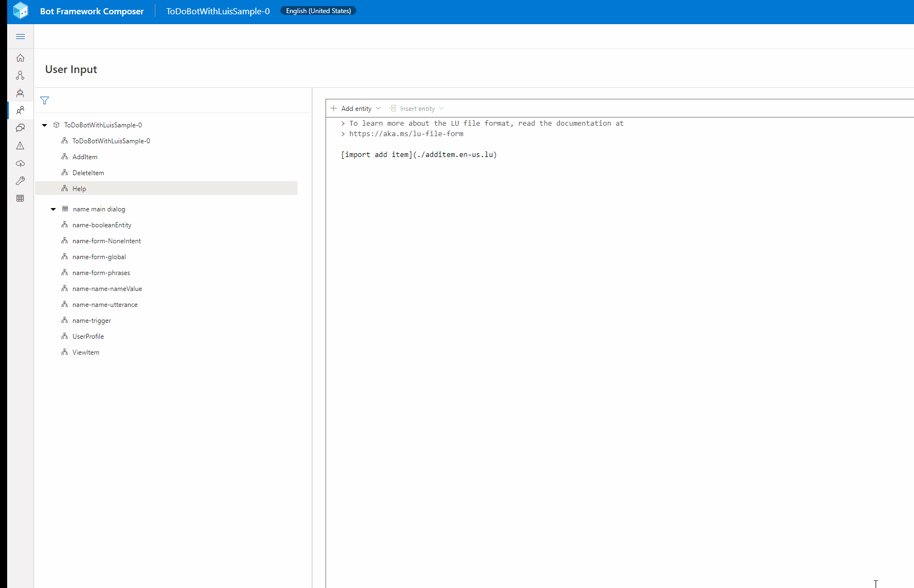Open the QnA chat bubbles icon

click(20, 128)
